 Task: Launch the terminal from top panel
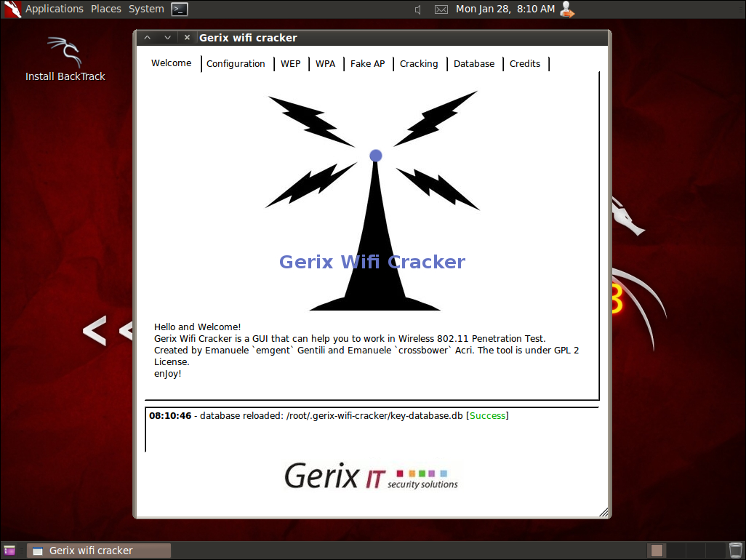[x=180, y=9]
